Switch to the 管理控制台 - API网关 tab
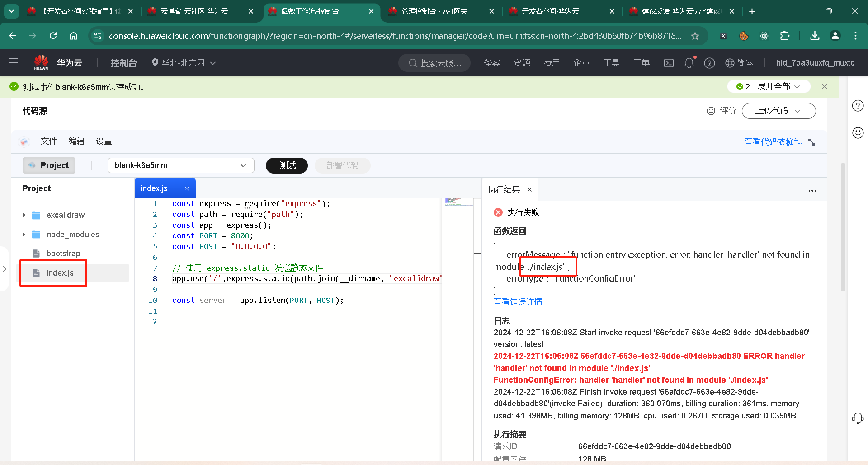Viewport: 868px width, 465px height. (441, 11)
